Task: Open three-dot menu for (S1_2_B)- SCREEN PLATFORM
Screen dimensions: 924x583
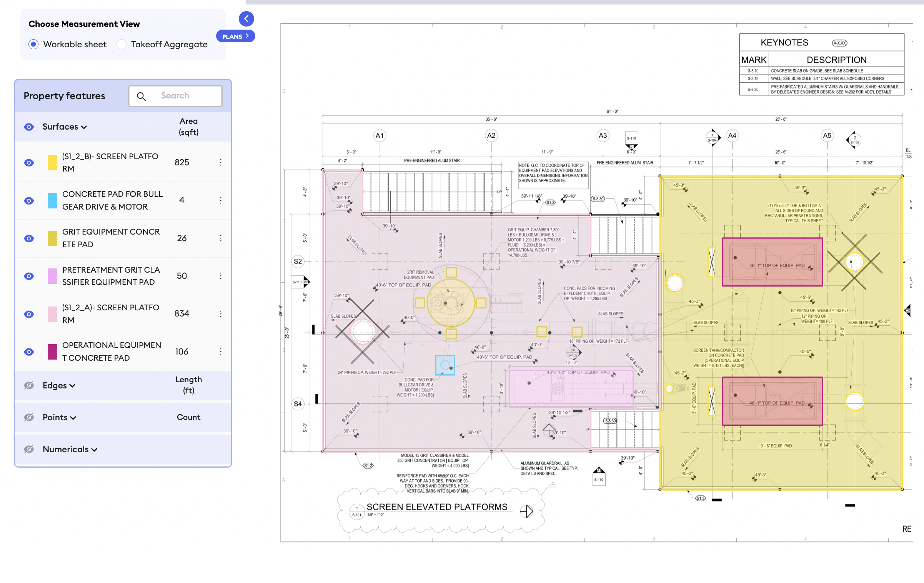Action: click(x=221, y=162)
